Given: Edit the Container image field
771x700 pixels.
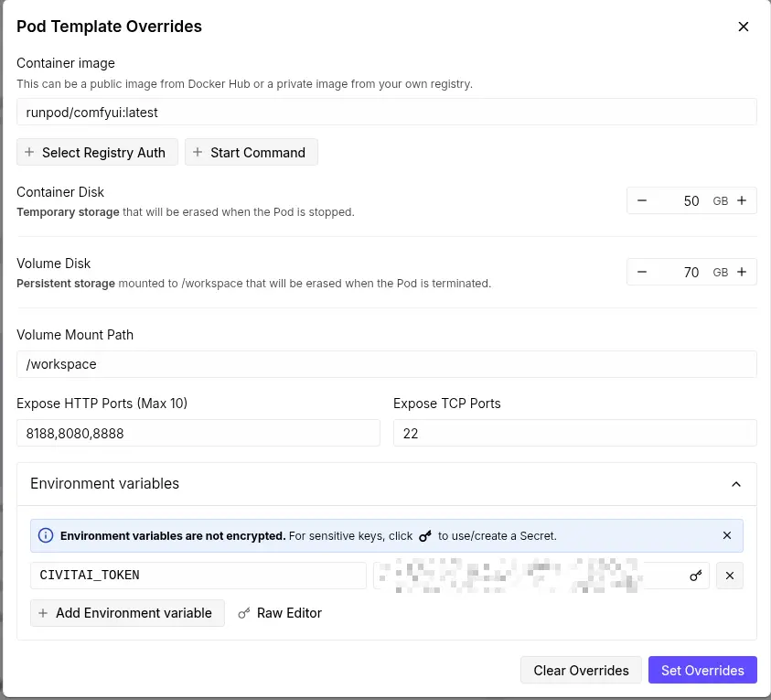Looking at the screenshot, I should tap(386, 113).
